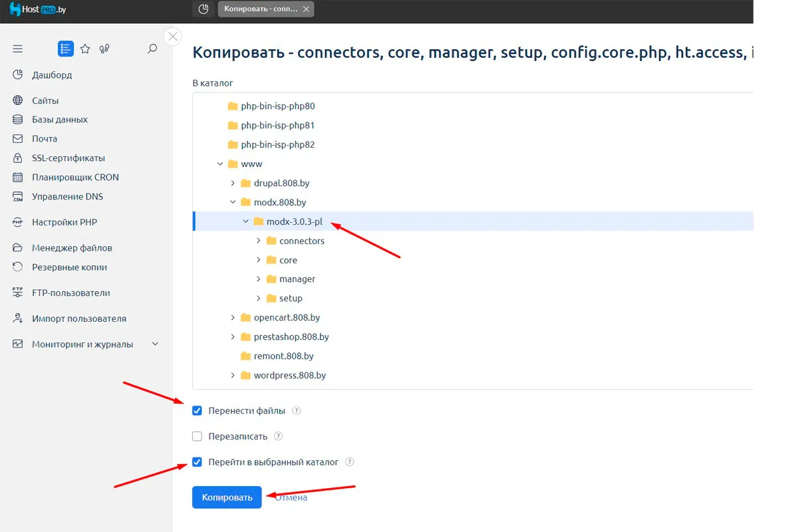Image resolution: width=798 pixels, height=532 pixels.
Task: Expand opencart.808.by folder
Action: tap(233, 318)
